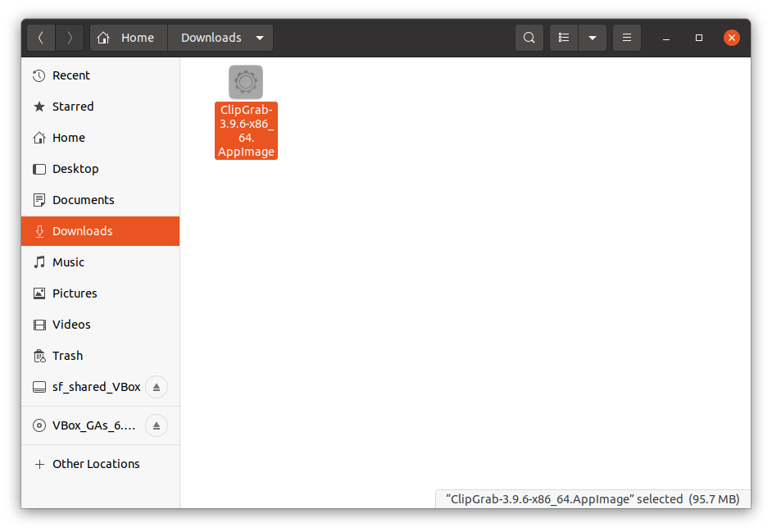The image size is (772, 532).
Task: Eject the VBox_GAs disc
Action: point(157,425)
